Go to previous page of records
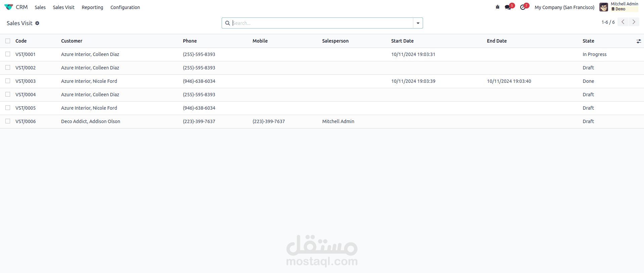This screenshot has width=644, height=273. [x=623, y=22]
